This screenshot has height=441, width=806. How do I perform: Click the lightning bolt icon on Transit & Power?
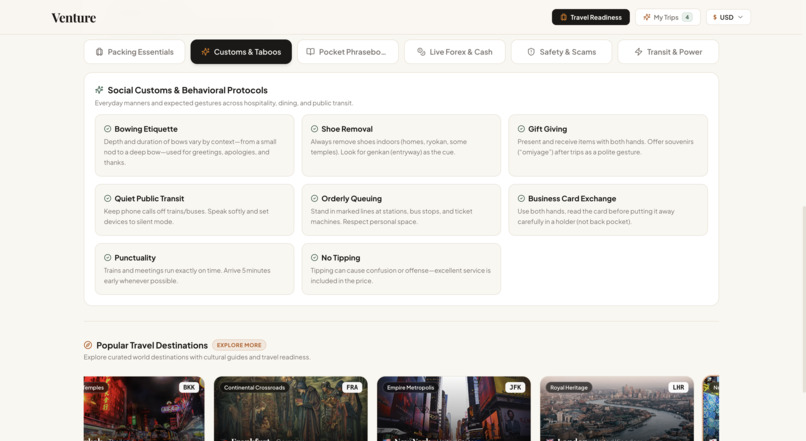(638, 52)
